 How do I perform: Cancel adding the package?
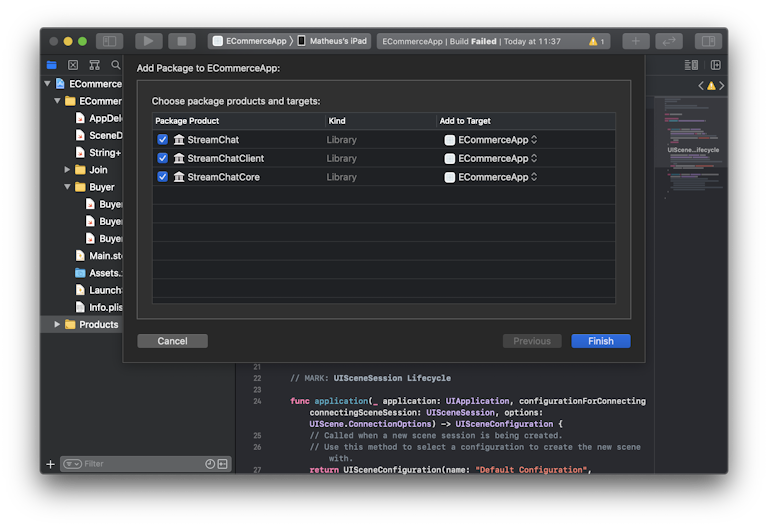click(x=172, y=341)
